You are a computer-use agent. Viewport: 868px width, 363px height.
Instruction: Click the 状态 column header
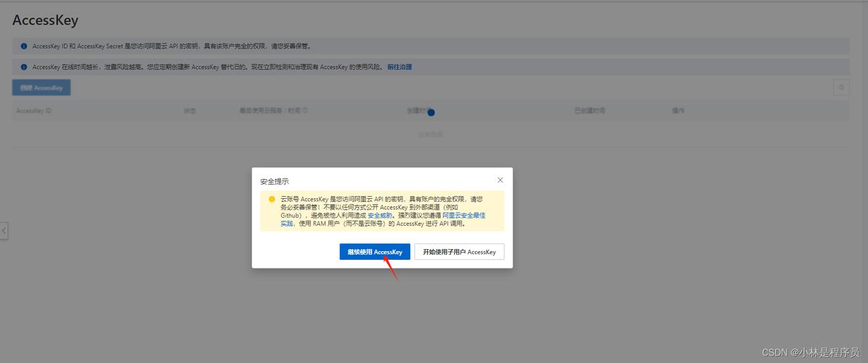pyautogui.click(x=190, y=110)
